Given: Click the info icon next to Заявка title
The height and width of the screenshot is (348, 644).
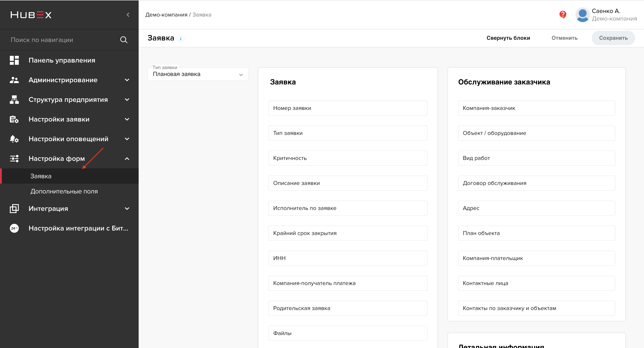Looking at the screenshot, I should click(x=180, y=38).
